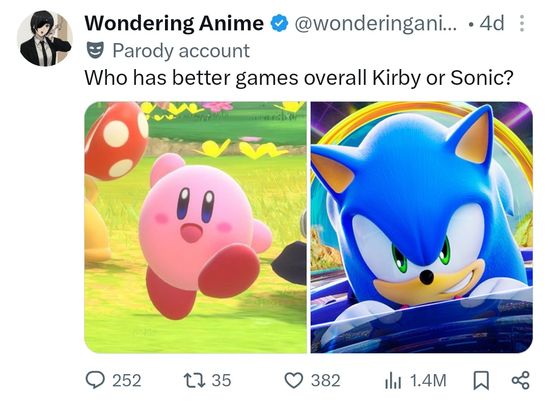
Task: Bookmark this tweet
Action: coord(481,380)
